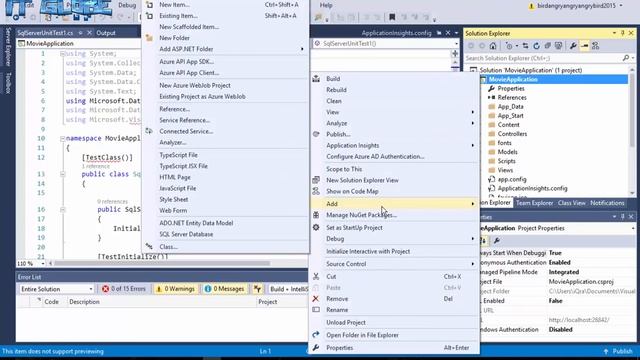Click the bookmark icon in the main toolbar
Screen dimensions: 640x360
[x=392, y=17]
